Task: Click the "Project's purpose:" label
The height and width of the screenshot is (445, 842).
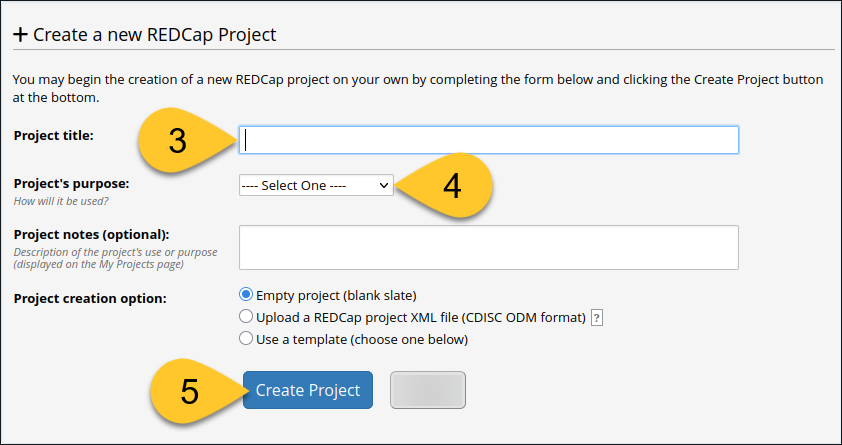Action: point(71,184)
